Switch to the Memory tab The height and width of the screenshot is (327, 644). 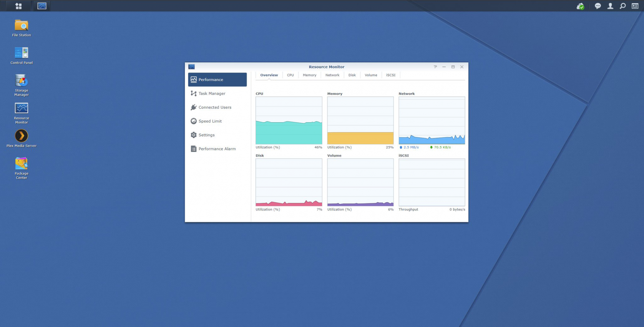309,75
